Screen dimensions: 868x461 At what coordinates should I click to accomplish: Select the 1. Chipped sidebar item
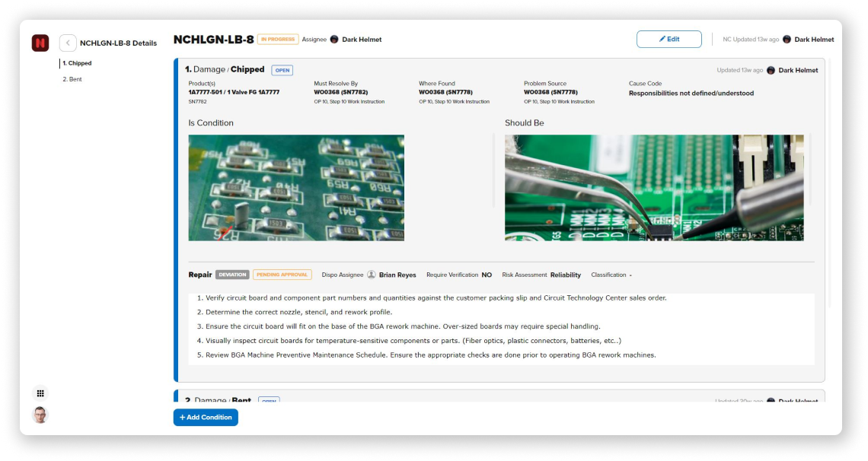tap(77, 63)
